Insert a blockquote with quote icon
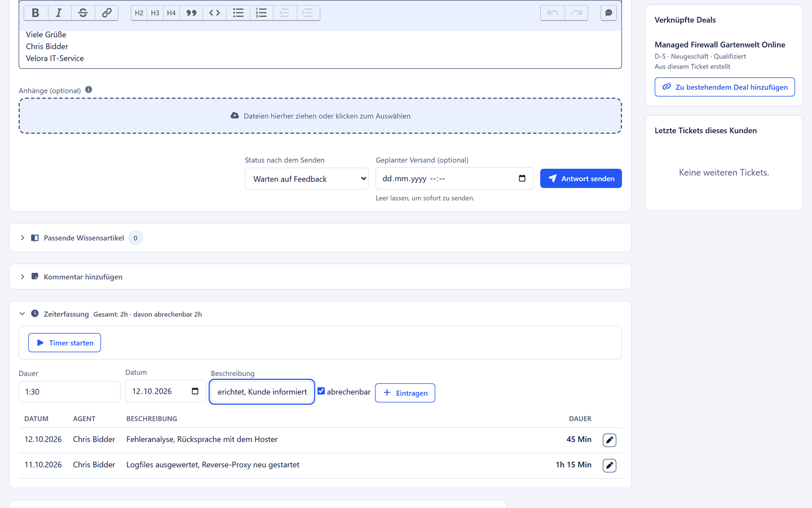 click(x=191, y=13)
